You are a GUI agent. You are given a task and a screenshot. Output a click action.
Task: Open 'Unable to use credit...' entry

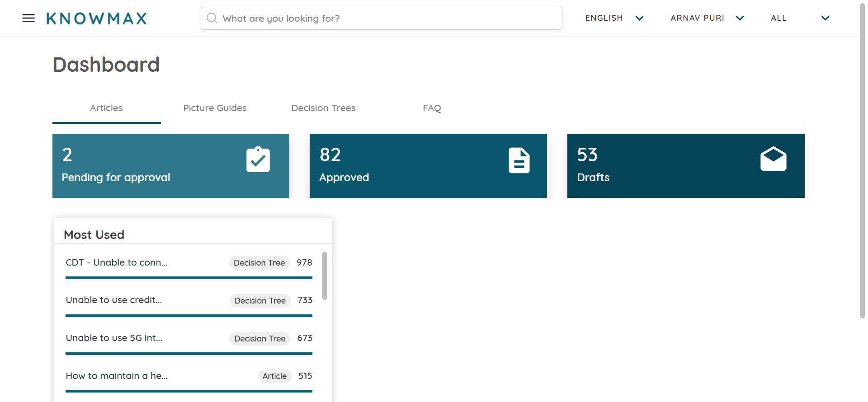point(114,300)
